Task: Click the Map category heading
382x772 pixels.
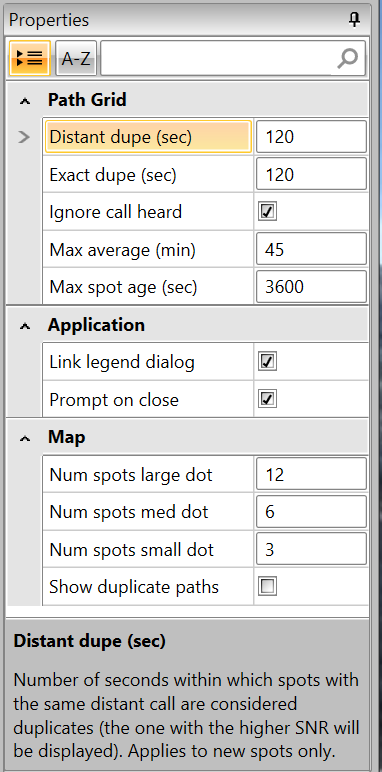Action: (x=66, y=437)
